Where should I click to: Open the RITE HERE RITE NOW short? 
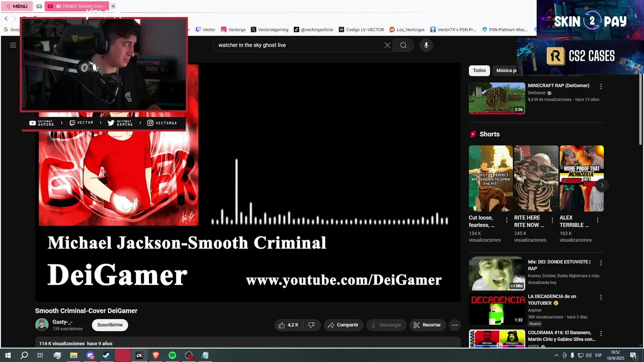click(536, 178)
